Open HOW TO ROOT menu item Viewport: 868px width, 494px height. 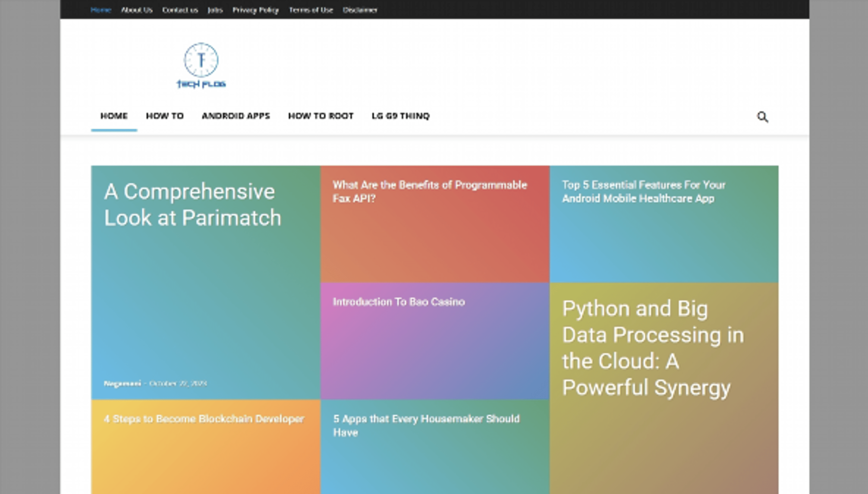point(321,116)
